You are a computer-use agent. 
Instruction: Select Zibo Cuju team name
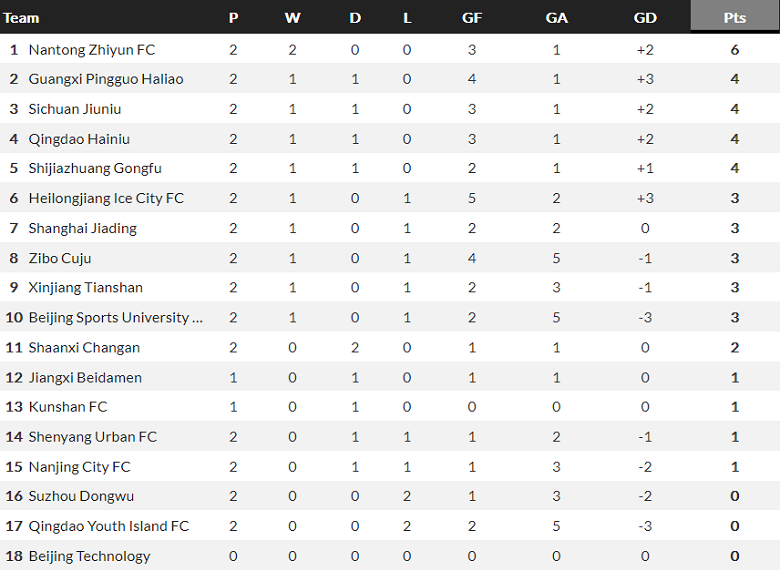pyautogui.click(x=60, y=258)
